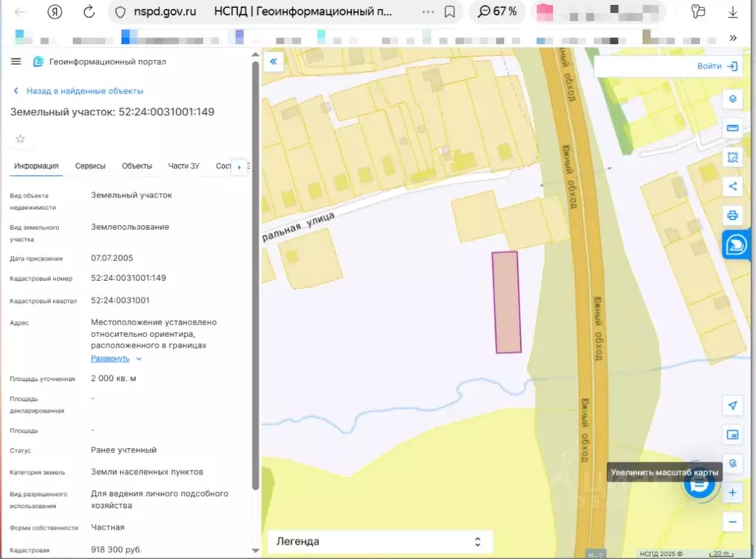The width and height of the screenshot is (756, 559).
Task: Center map on my location arrow
Action: (732, 405)
